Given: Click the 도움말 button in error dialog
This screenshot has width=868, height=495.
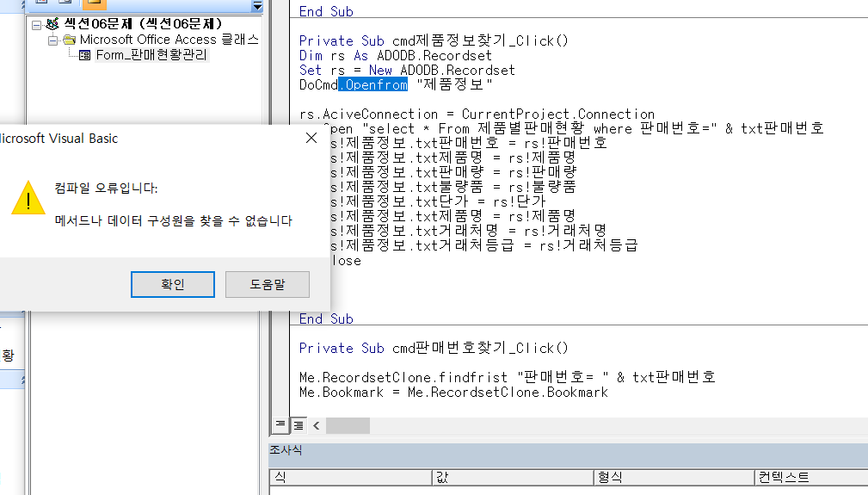Looking at the screenshot, I should pyautogui.click(x=267, y=284).
